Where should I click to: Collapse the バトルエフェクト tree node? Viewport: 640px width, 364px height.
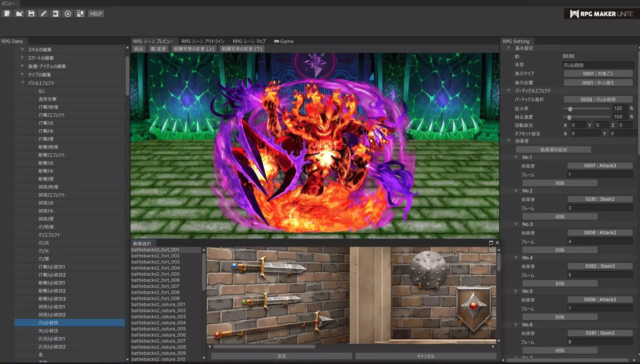coord(22,83)
